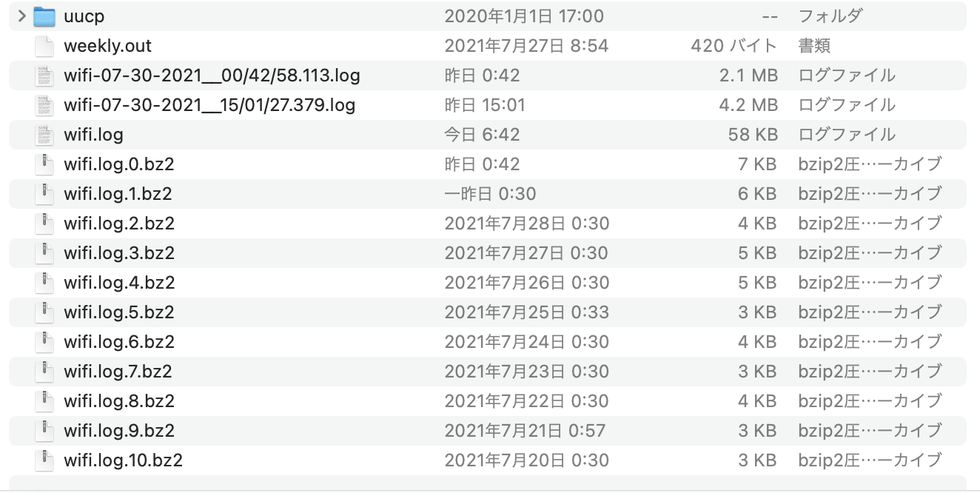The image size is (980, 493).
Task: Click the blue uucp folder icon
Action: point(44,16)
